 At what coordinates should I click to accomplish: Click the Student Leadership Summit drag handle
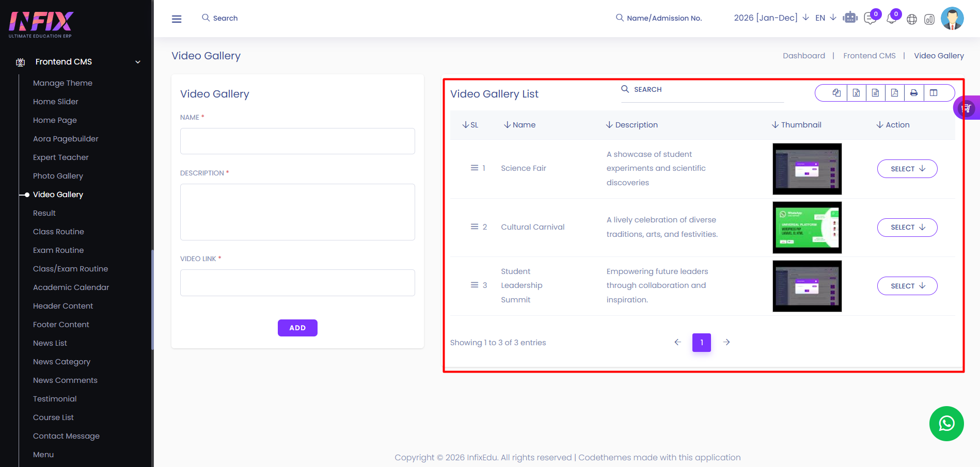[474, 285]
